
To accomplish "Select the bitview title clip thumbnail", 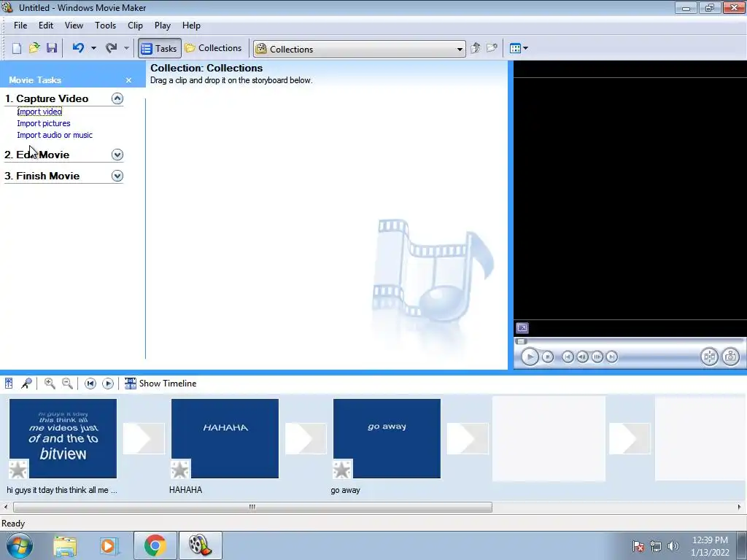I will click(63, 438).
